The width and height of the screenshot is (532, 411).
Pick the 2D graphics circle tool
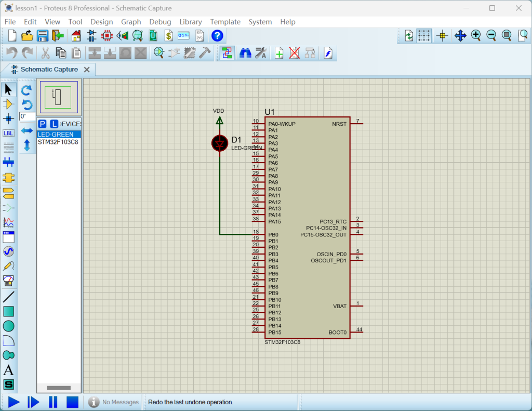(x=8, y=326)
